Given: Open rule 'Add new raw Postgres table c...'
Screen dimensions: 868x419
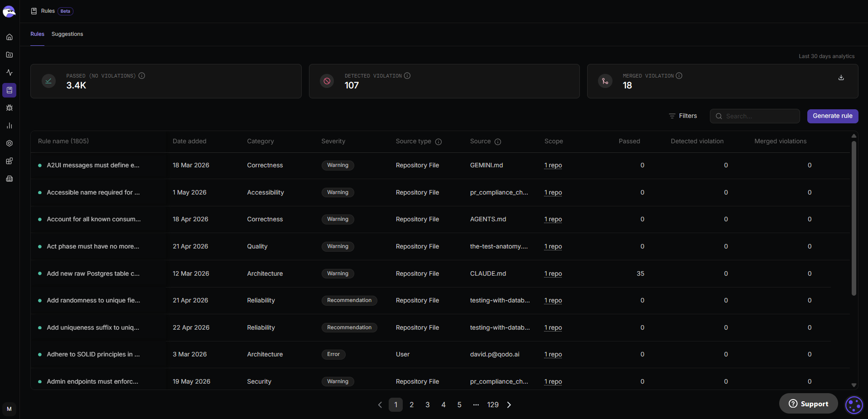Looking at the screenshot, I should (x=93, y=274).
